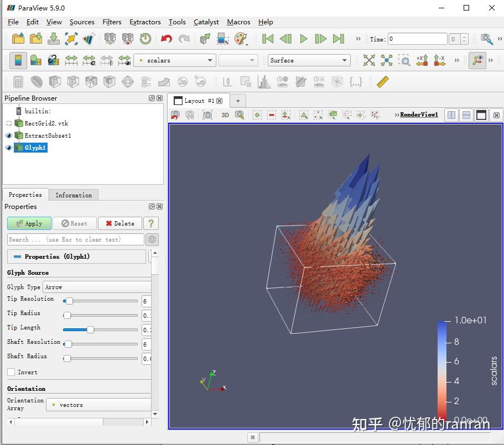
Task: Open the color palette loader icon
Action: [x=241, y=39]
